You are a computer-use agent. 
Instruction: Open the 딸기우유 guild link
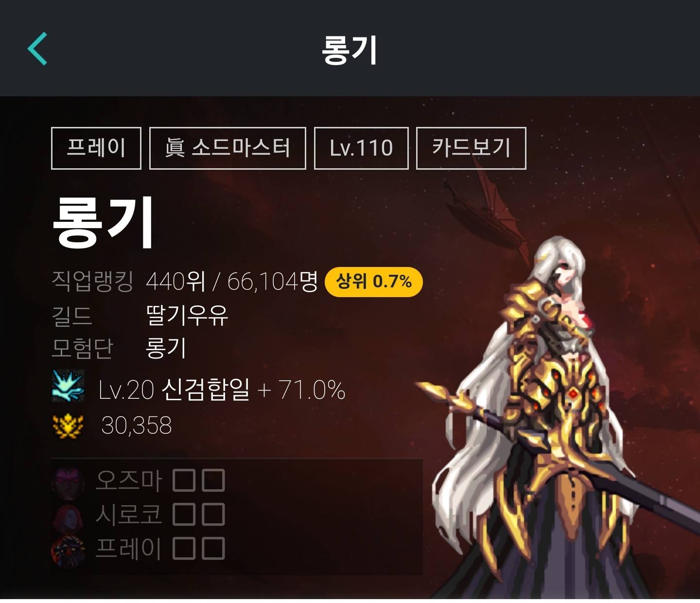tap(187, 316)
